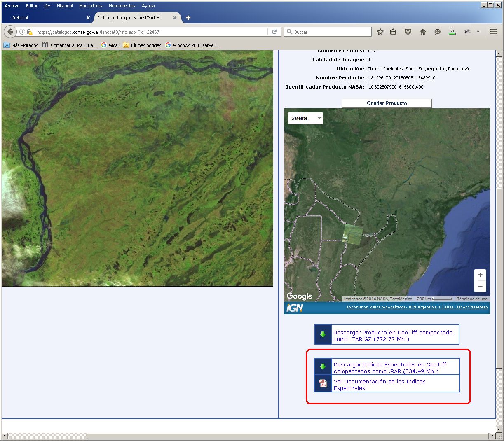
Task: Click green arrow icon for RAR download
Action: (x=323, y=366)
